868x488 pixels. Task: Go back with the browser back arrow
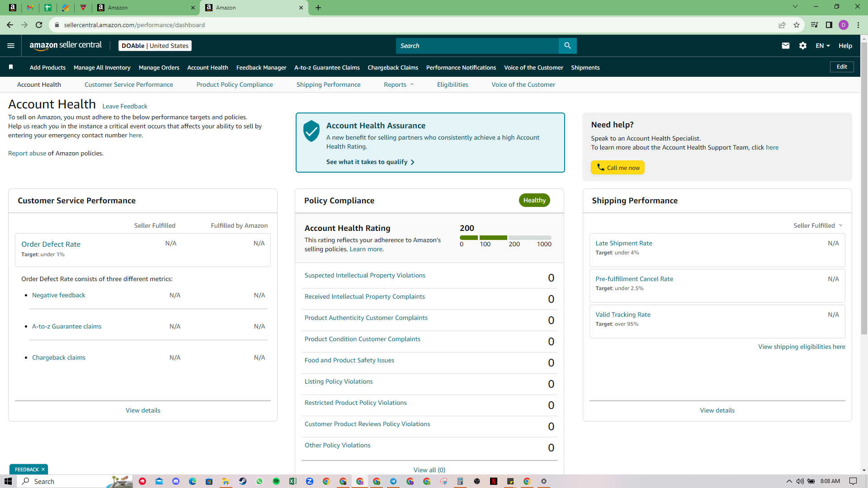click(x=10, y=25)
